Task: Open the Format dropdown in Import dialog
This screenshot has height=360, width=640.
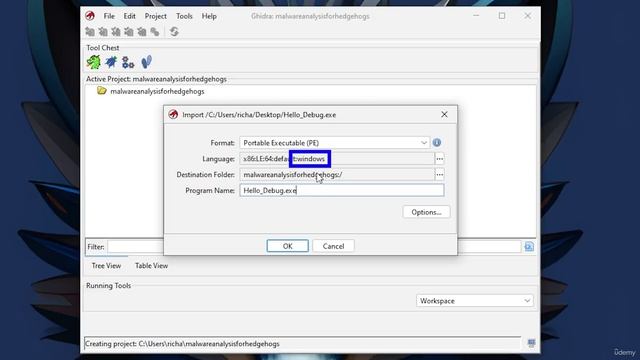Action: coord(334,142)
